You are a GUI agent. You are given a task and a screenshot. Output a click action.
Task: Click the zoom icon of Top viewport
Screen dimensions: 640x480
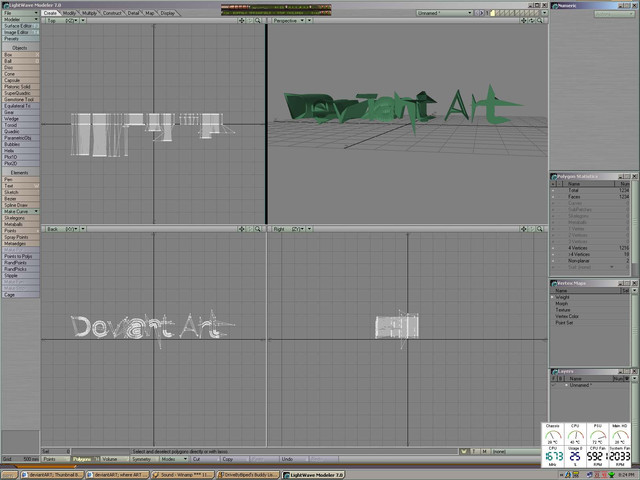click(258, 20)
